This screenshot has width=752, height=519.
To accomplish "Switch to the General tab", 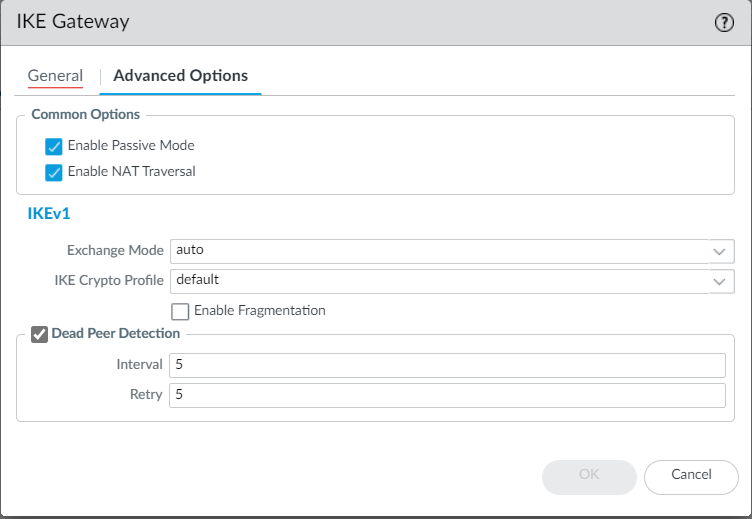I will [55, 76].
